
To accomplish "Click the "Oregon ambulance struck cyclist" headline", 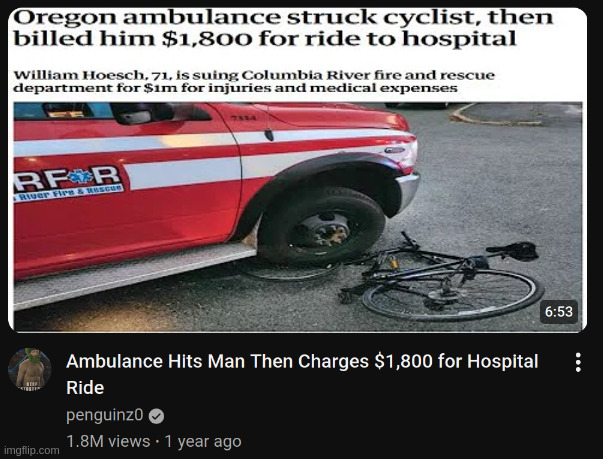I will tap(283, 28).
